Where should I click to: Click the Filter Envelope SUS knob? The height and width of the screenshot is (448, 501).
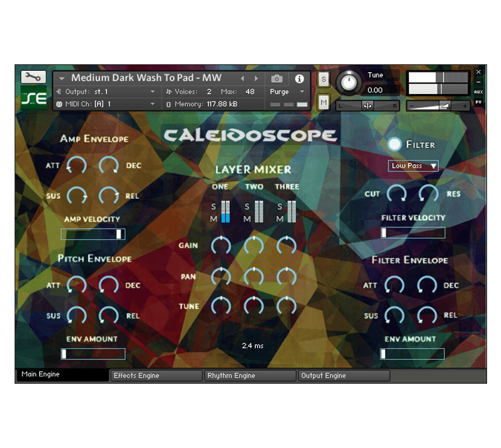coord(394,315)
